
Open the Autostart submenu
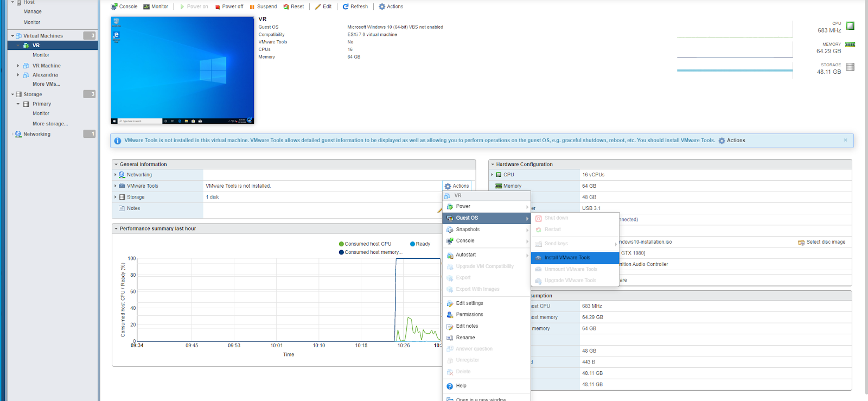tap(487, 255)
